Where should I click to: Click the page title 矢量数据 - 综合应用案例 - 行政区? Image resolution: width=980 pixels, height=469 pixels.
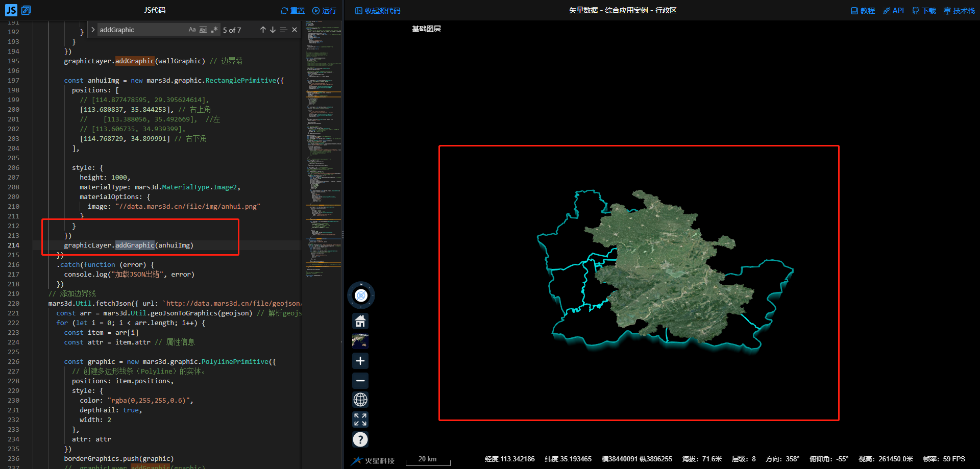pyautogui.click(x=623, y=11)
